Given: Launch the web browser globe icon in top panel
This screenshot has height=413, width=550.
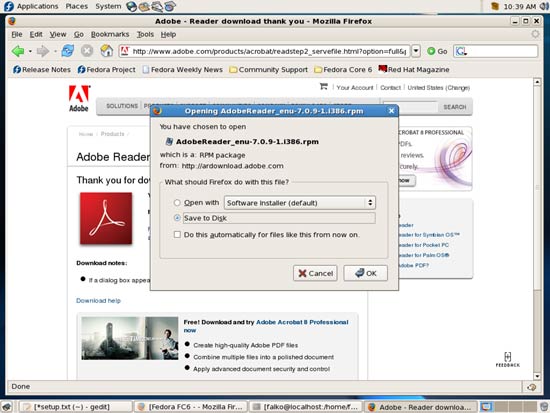Looking at the screenshot, I should tap(132, 6).
